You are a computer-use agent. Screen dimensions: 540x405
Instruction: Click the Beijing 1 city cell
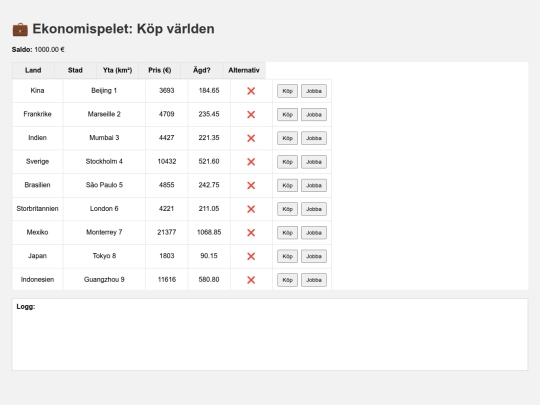click(x=104, y=91)
